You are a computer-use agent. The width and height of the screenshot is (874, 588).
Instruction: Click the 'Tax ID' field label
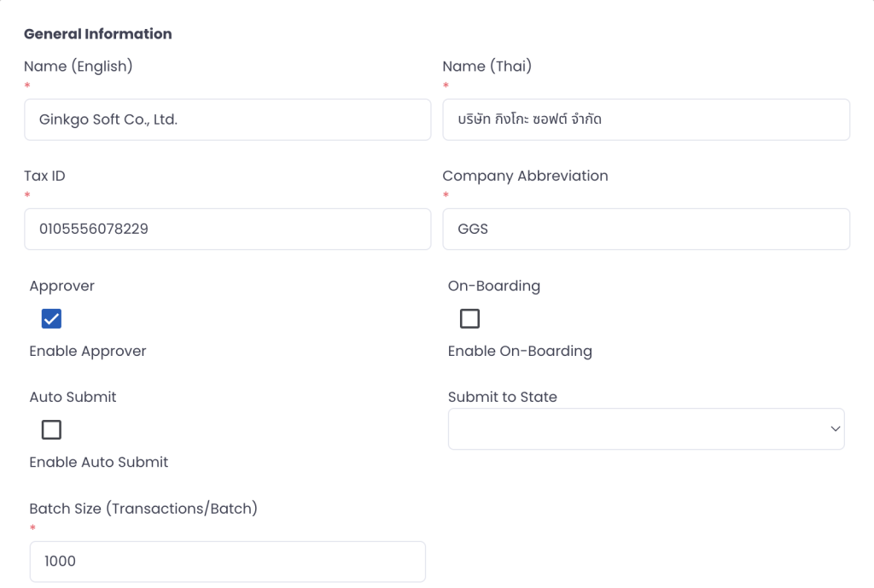45,176
